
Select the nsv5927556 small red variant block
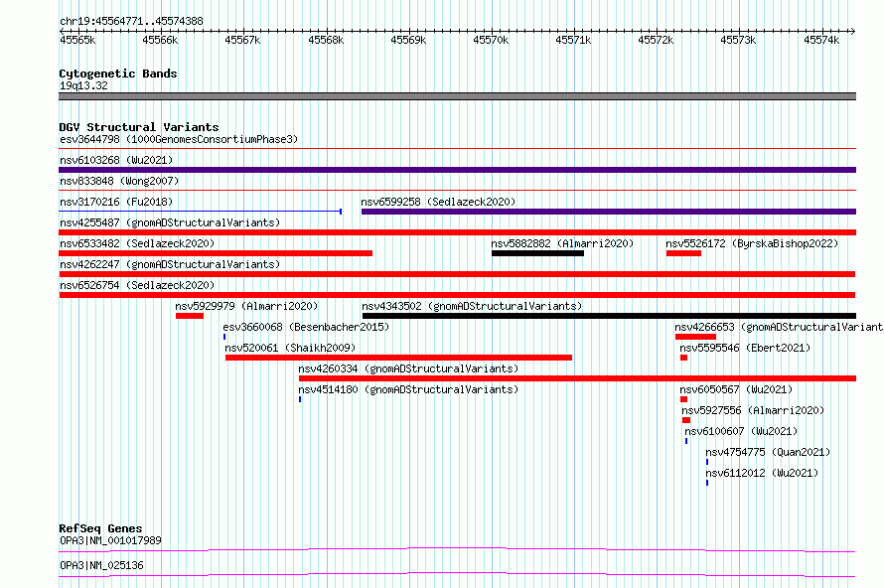coord(686,420)
